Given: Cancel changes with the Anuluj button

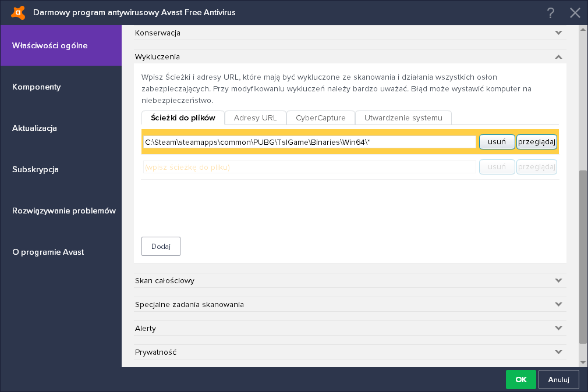Looking at the screenshot, I should pyautogui.click(x=559, y=379).
